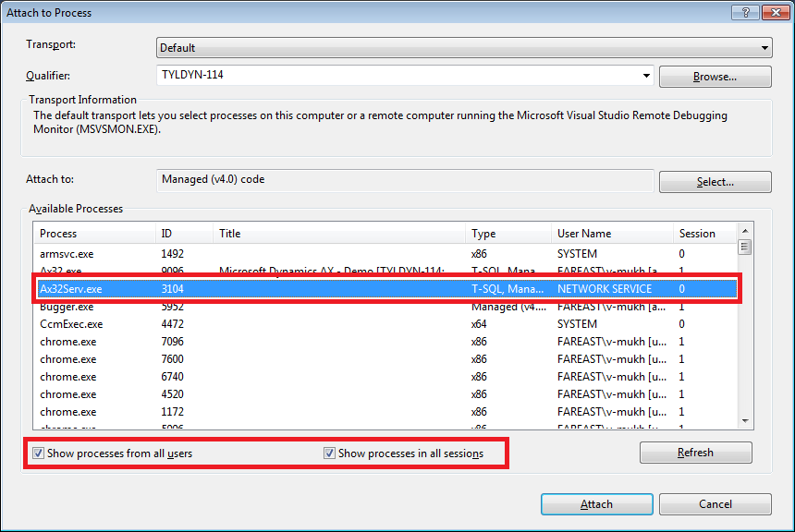Close the Attach to Process dialog
The image size is (795, 532).
click(767, 12)
